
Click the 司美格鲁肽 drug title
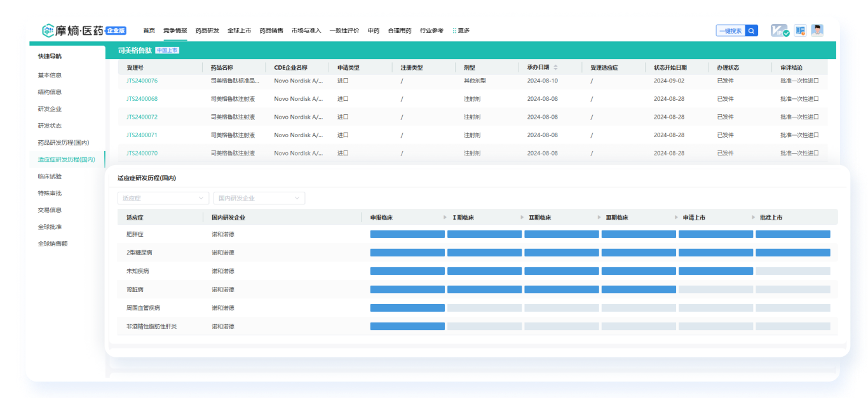135,50
